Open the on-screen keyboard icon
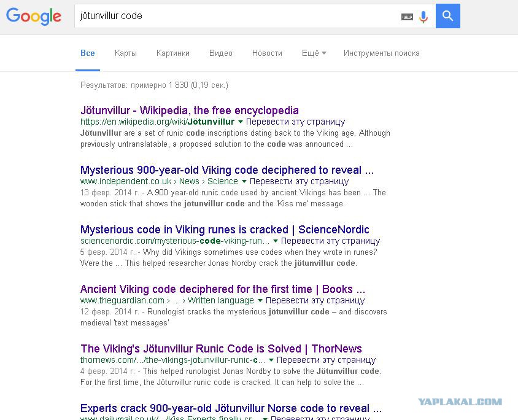Viewport: 518px width, 420px height. (x=407, y=17)
